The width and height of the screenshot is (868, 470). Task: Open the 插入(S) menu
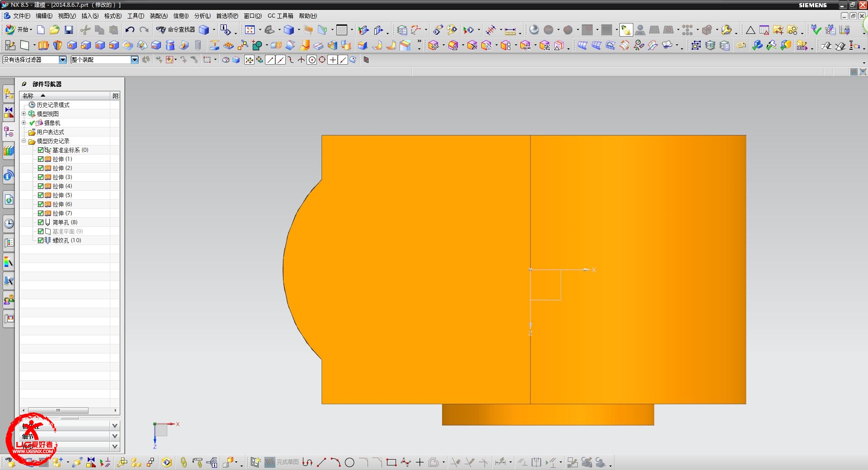(90, 16)
